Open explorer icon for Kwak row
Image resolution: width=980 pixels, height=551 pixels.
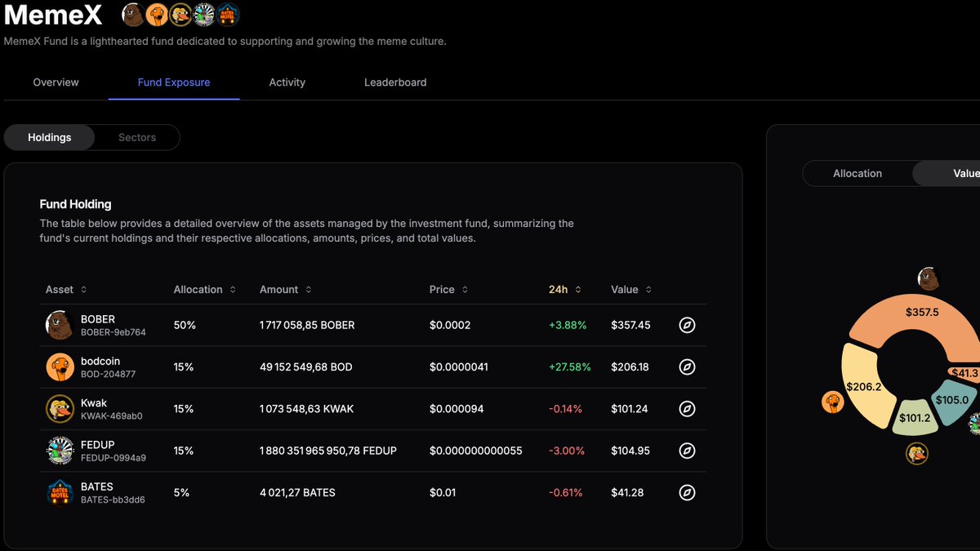[x=688, y=409]
